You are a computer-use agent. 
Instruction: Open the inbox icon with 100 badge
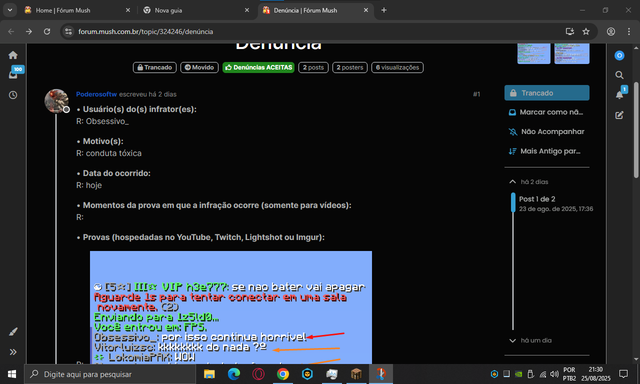click(14, 74)
